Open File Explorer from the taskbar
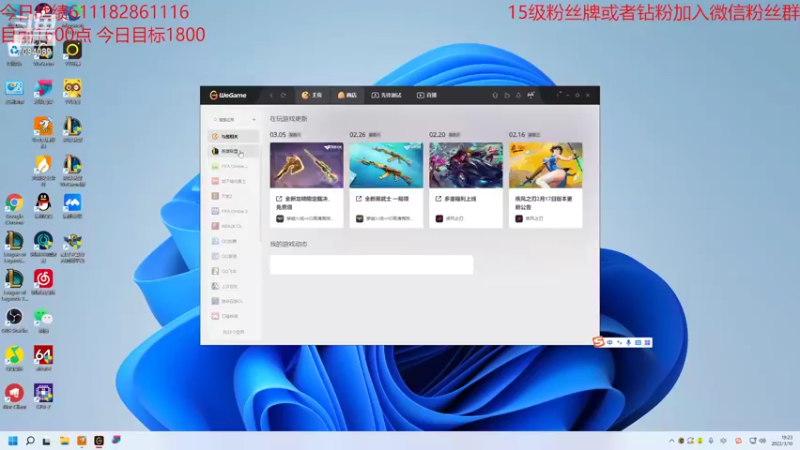The height and width of the screenshot is (450, 800). click(64, 441)
